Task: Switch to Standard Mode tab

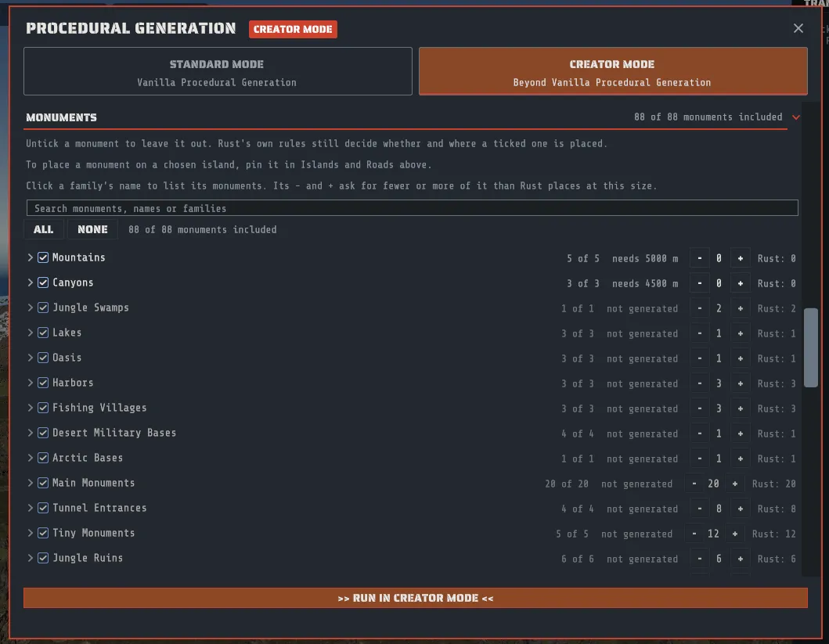Action: [x=218, y=71]
